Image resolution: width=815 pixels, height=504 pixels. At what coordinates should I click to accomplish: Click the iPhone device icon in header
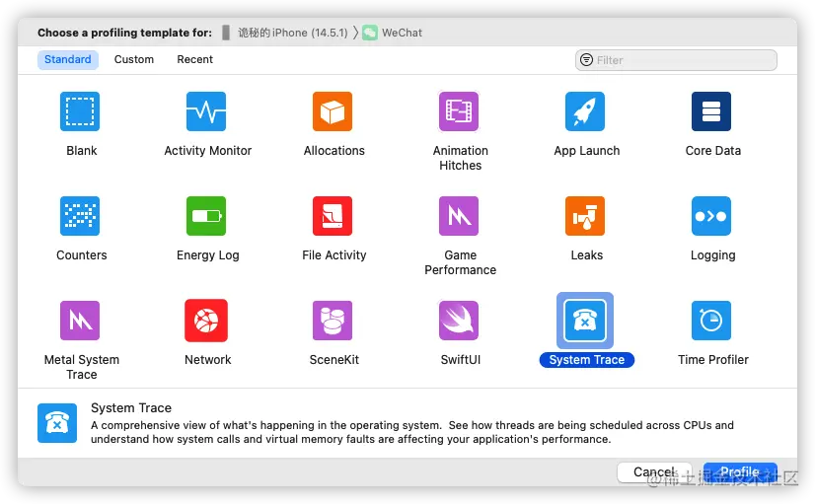(226, 33)
